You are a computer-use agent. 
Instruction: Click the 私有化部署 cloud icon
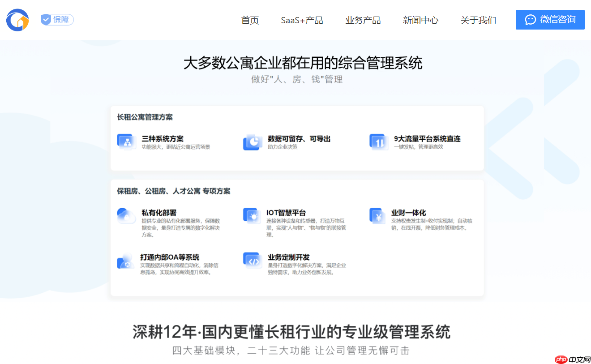tap(126, 215)
